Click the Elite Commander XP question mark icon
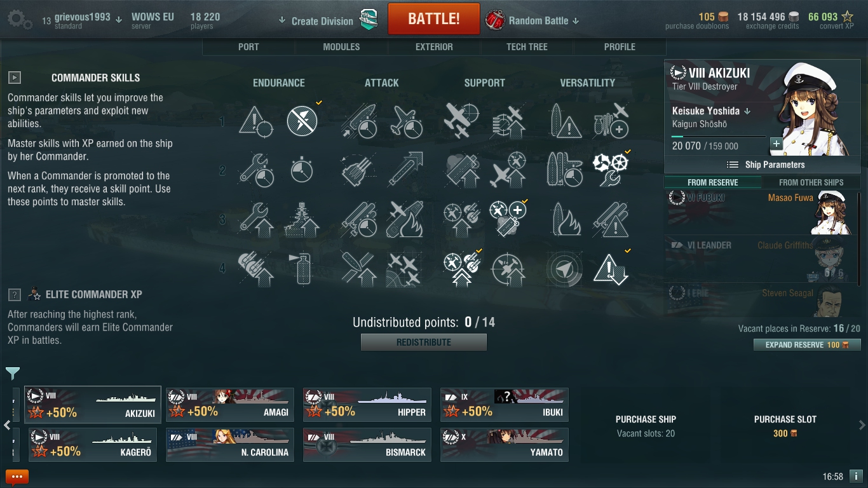The height and width of the screenshot is (488, 868). tap(15, 295)
